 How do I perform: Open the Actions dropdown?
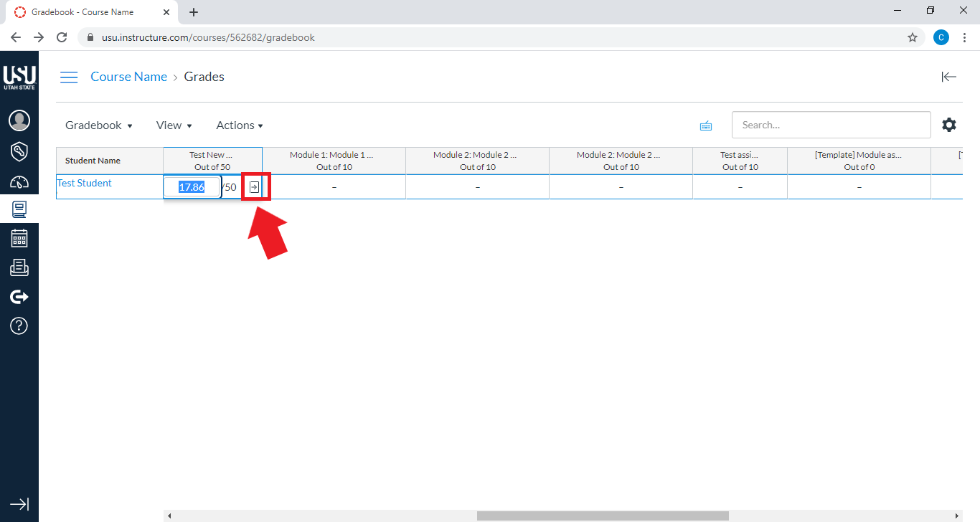coord(239,125)
